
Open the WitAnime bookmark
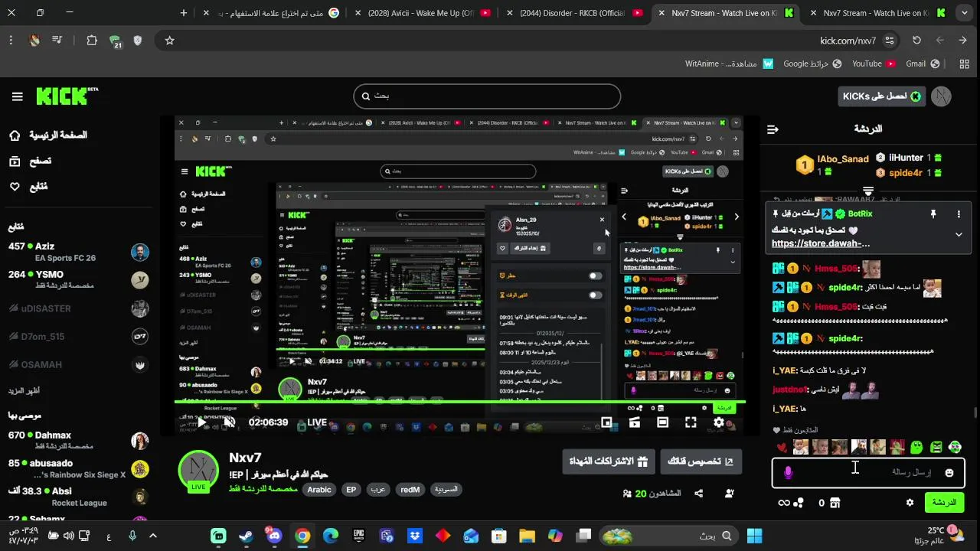point(729,64)
